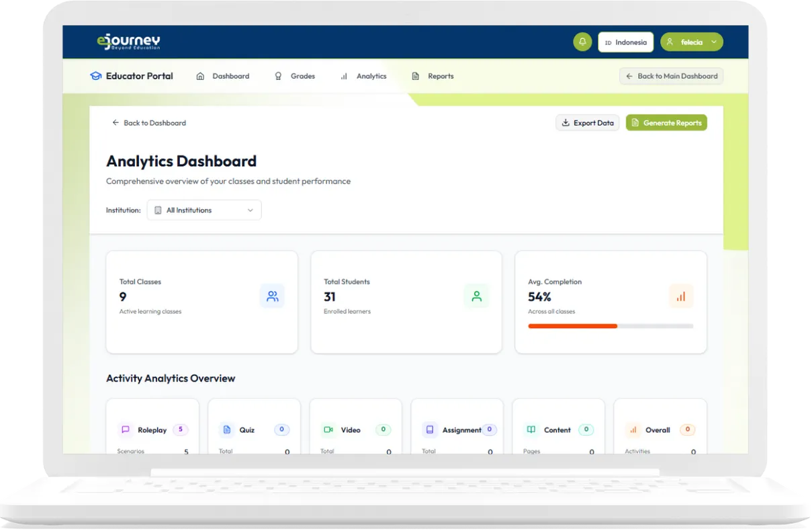Click the Total Classes people icon
The height and width of the screenshot is (531, 812).
(x=272, y=296)
